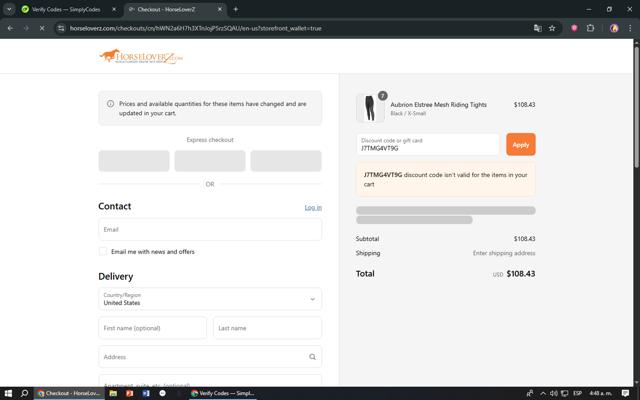640x400 pixels.
Task: Open the Windows Start menu
Action: pyautogui.click(x=8, y=393)
